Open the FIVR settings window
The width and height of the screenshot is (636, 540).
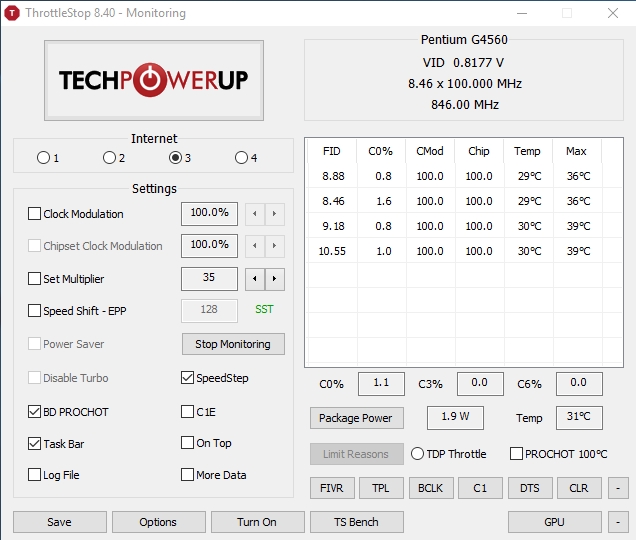(332, 488)
